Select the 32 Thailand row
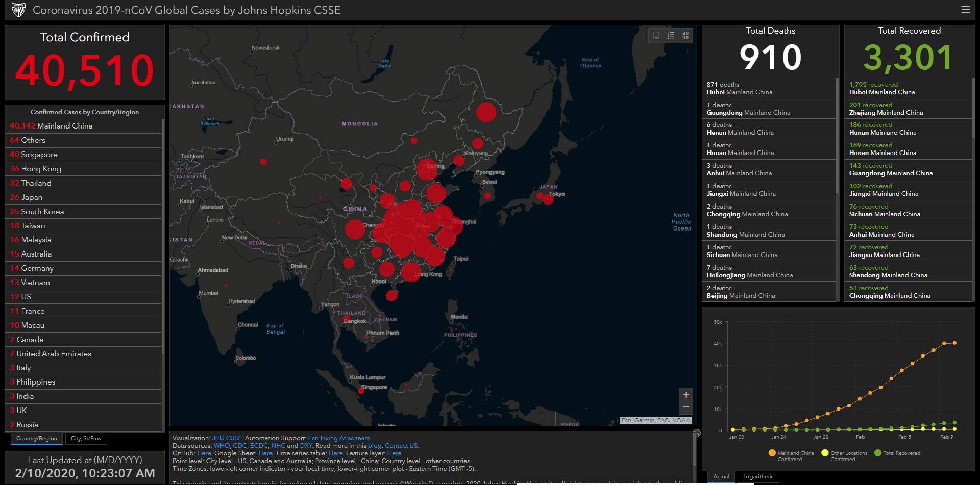Viewport: 980px width, 485px height. tap(84, 183)
